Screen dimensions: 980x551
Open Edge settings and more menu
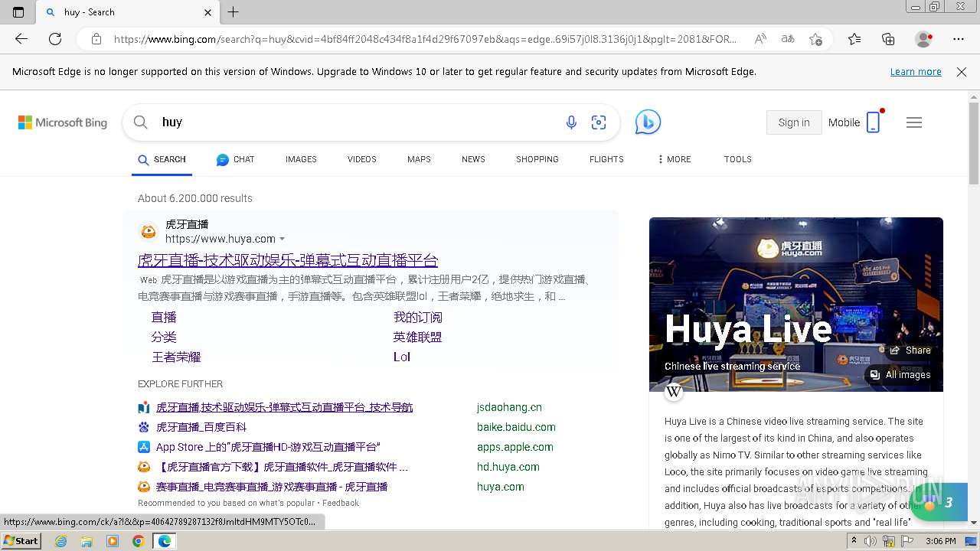[959, 39]
